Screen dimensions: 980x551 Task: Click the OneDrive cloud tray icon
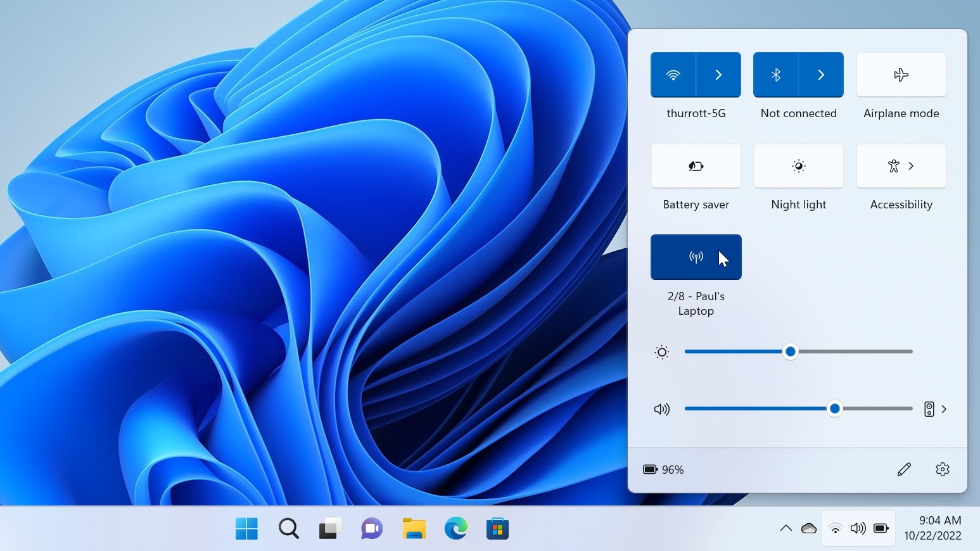click(x=808, y=528)
